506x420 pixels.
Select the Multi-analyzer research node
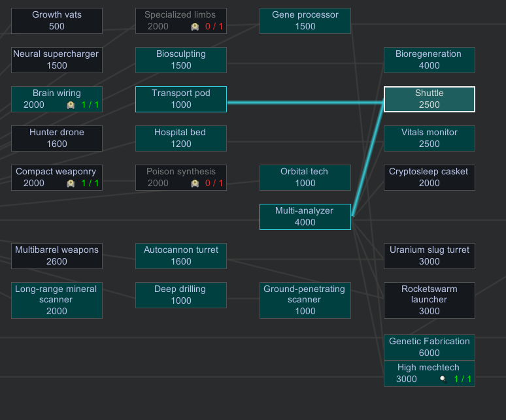(x=305, y=217)
